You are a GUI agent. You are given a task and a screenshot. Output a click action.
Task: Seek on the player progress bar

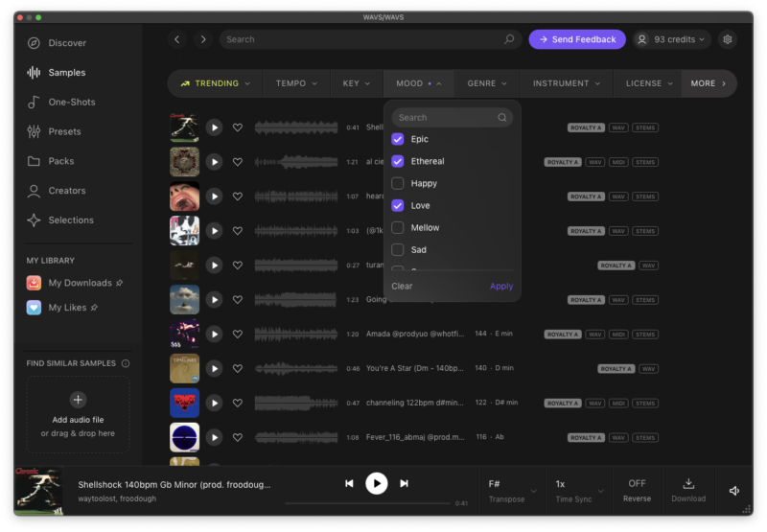(x=367, y=503)
